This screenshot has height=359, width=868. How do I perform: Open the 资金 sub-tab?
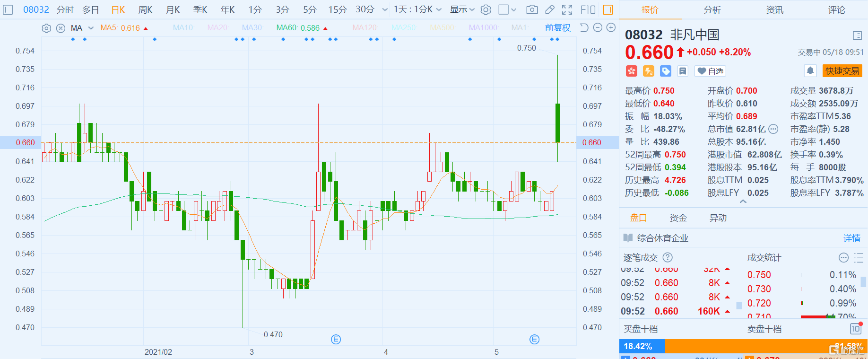(x=678, y=218)
